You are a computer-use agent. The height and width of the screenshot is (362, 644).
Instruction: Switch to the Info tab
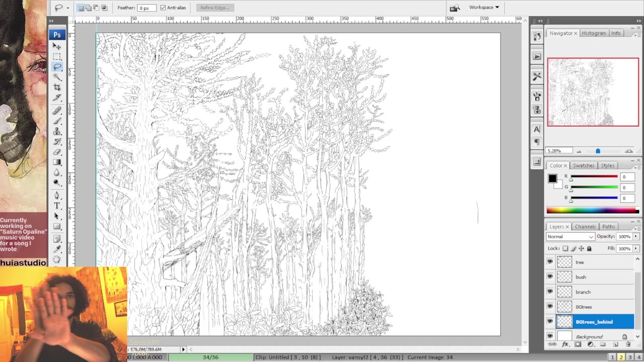coord(616,33)
